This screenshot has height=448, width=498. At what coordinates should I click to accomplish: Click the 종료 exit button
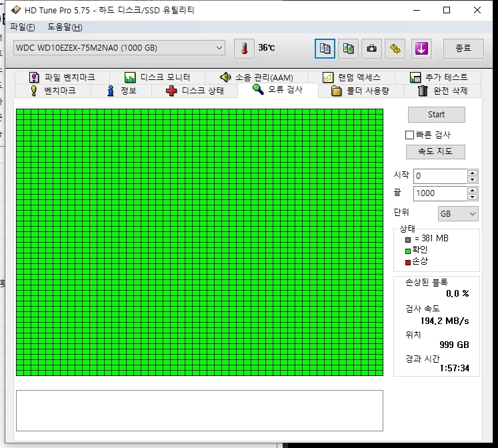pyautogui.click(x=463, y=49)
